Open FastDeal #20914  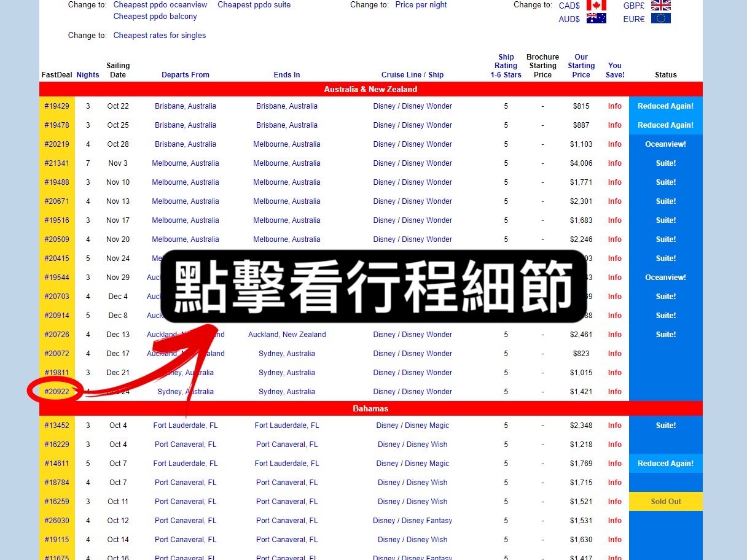57,316
